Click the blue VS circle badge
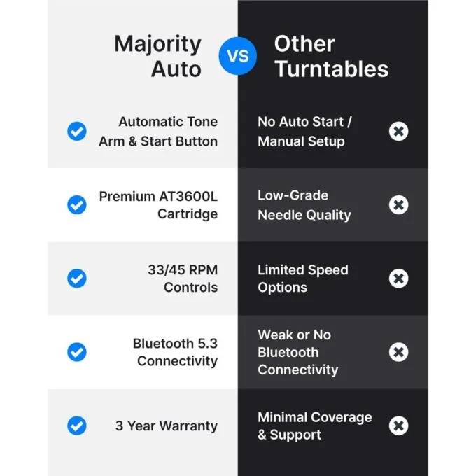This screenshot has width=476, height=476. click(x=238, y=56)
